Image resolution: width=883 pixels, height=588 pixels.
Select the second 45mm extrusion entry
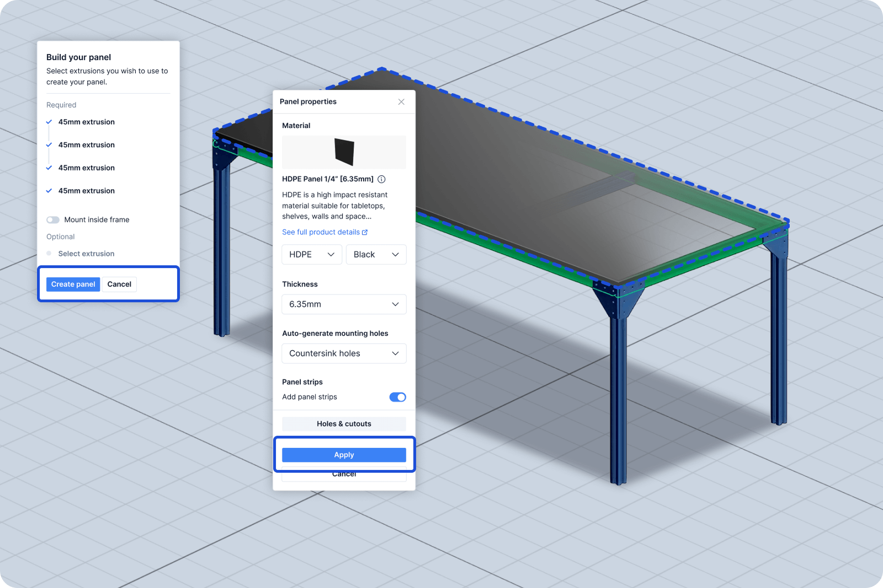pyautogui.click(x=86, y=145)
